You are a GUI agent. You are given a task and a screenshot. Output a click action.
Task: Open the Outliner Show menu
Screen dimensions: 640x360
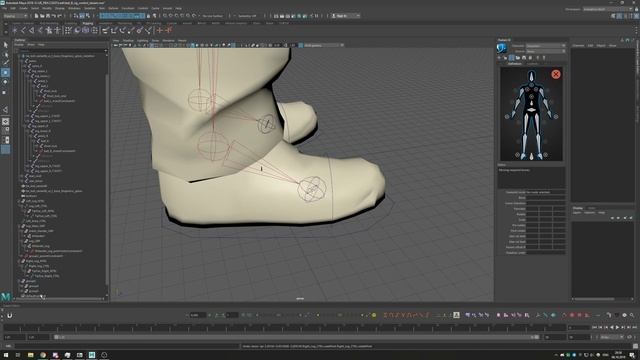pos(31,44)
